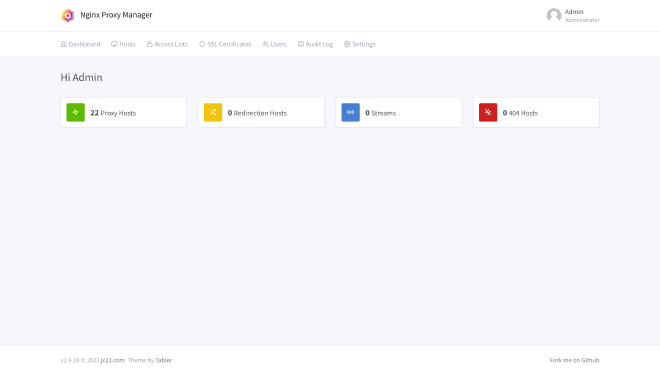Screen dimensions: 660x374
Task: Click the yellow Redirection Hosts icon
Action: 213,112
